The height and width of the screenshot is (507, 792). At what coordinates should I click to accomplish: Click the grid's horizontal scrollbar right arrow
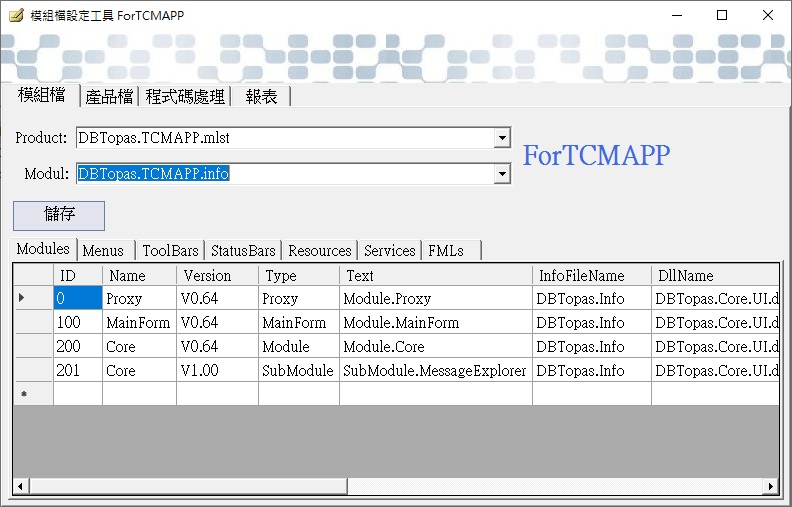[771, 486]
